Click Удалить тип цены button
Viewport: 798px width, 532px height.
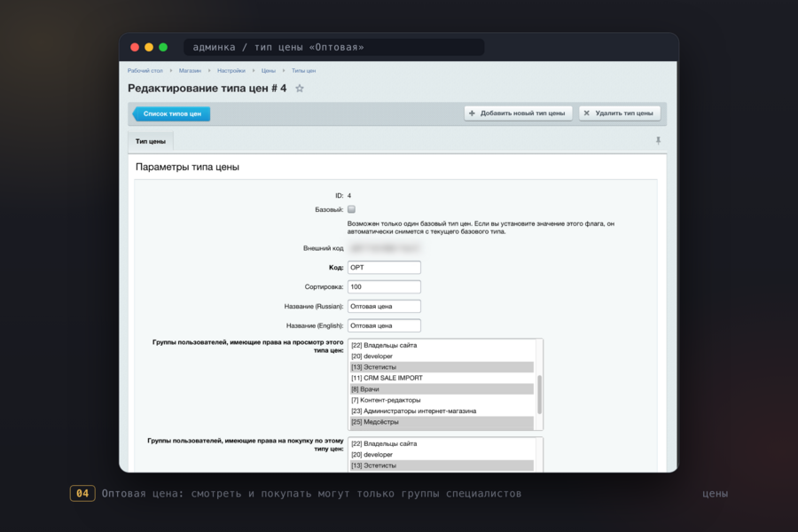click(620, 113)
